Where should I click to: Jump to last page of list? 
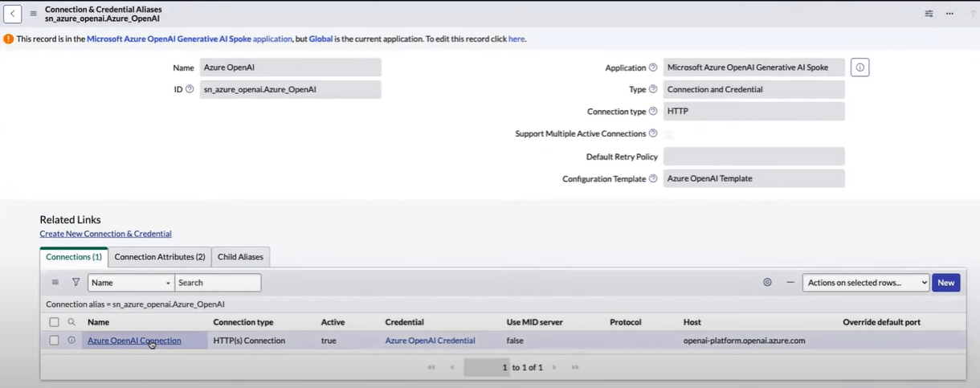pos(575,367)
